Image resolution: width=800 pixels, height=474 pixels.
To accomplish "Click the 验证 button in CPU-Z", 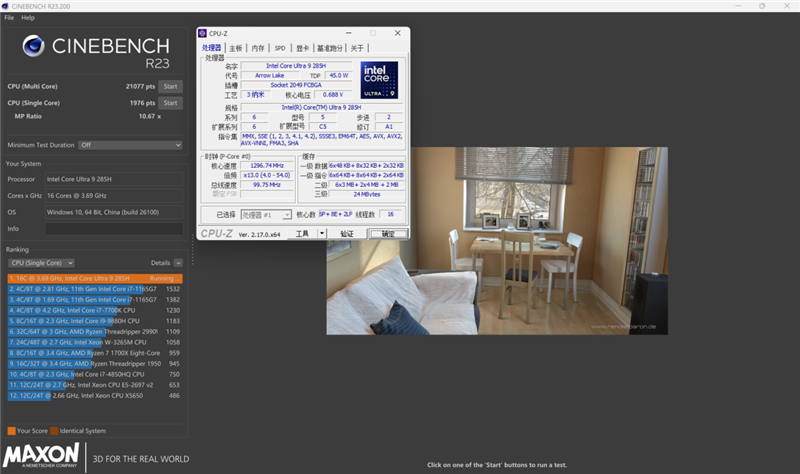I will tap(346, 234).
